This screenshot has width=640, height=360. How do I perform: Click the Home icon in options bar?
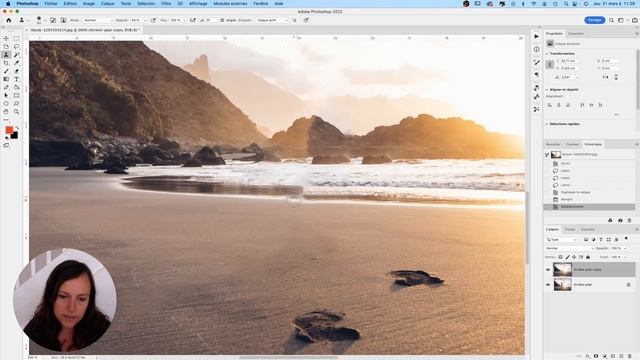(9, 20)
